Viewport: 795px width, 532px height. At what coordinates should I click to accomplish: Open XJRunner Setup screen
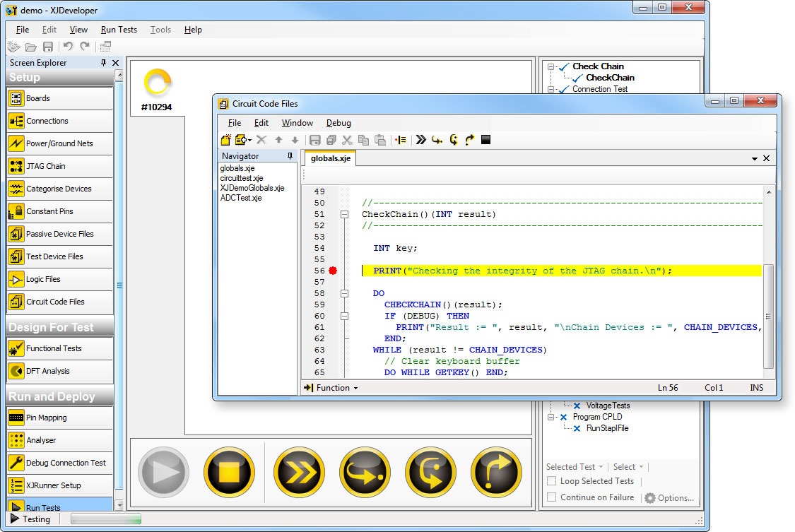(60, 485)
